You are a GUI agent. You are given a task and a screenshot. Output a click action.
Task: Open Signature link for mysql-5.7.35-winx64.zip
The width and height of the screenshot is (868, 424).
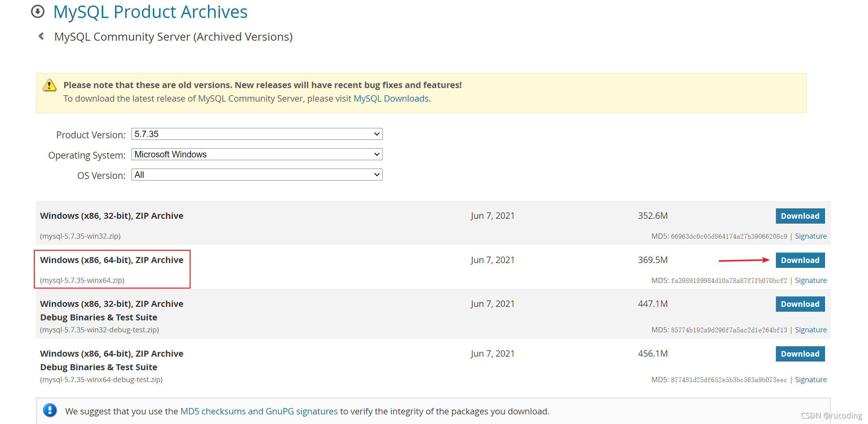(x=811, y=281)
